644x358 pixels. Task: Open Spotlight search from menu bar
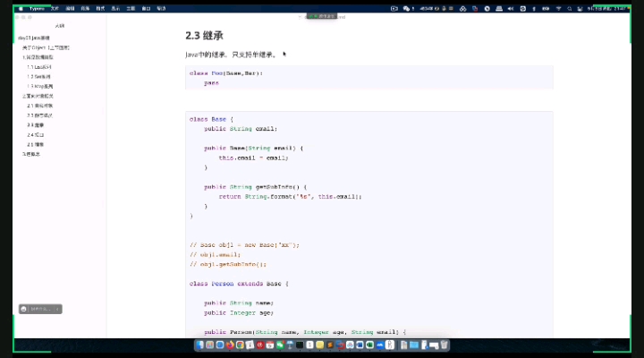click(569, 9)
